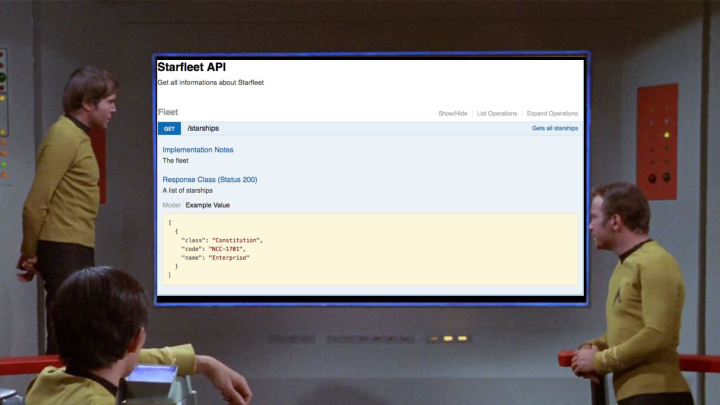Switch to the Example Value tab

point(207,205)
